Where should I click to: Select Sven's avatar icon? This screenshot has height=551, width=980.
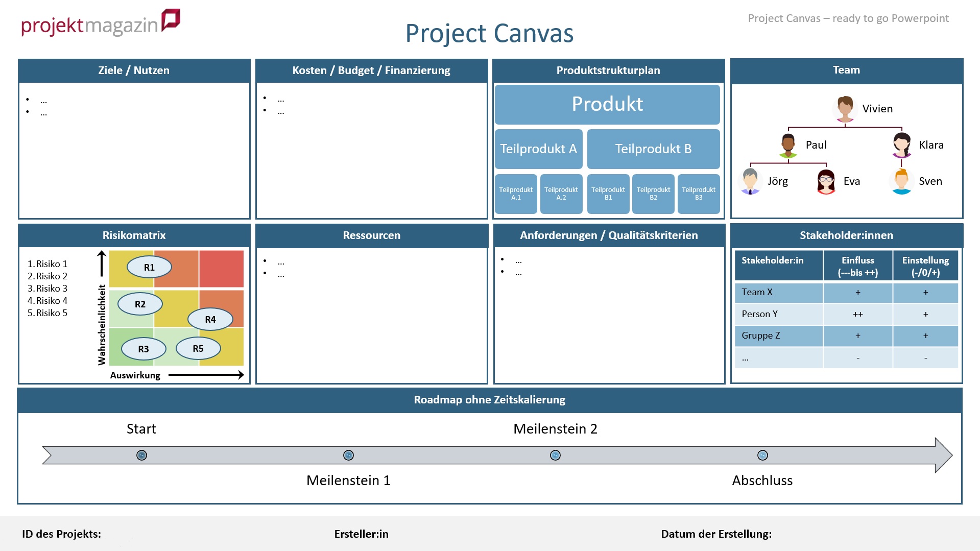pyautogui.click(x=901, y=182)
